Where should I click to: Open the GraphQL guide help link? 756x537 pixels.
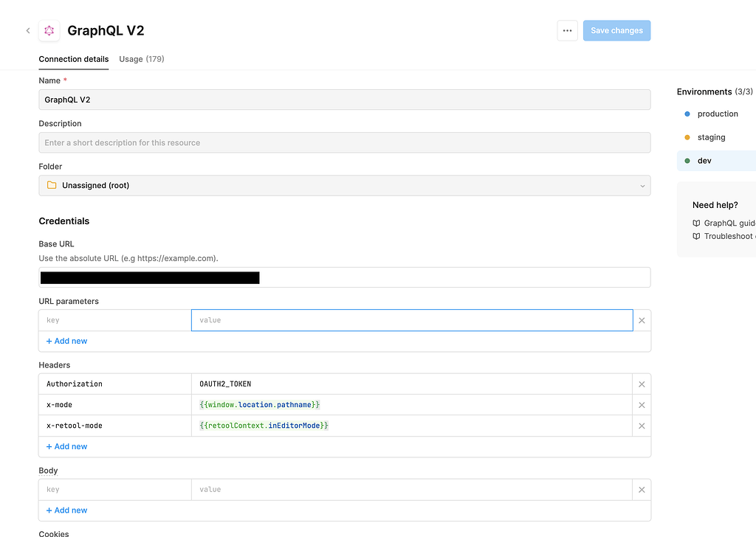tap(728, 223)
